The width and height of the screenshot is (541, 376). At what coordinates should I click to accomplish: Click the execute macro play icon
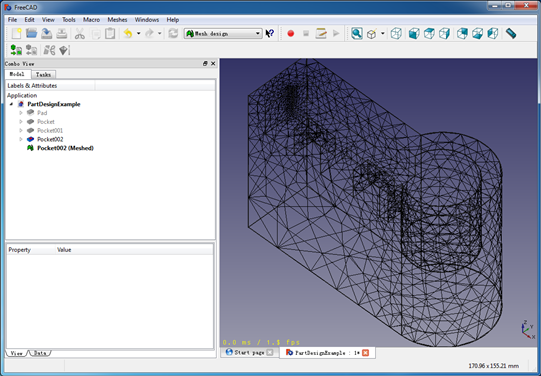(x=336, y=33)
